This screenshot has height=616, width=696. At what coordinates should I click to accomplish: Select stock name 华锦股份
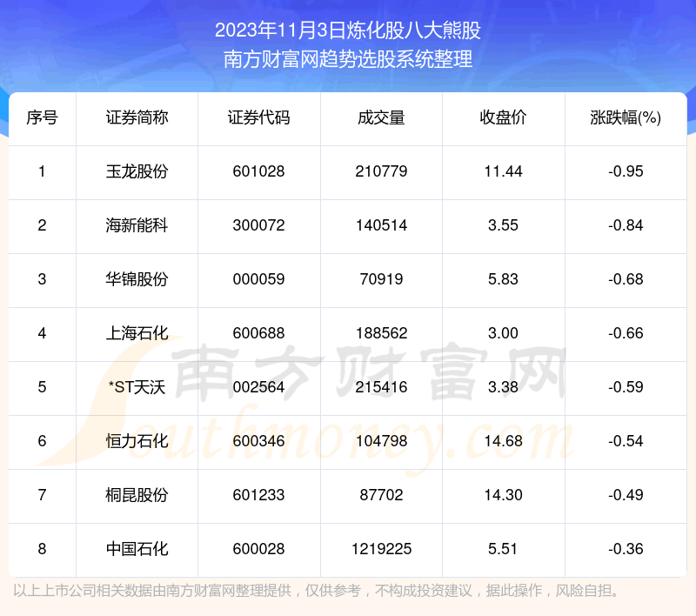point(137,279)
